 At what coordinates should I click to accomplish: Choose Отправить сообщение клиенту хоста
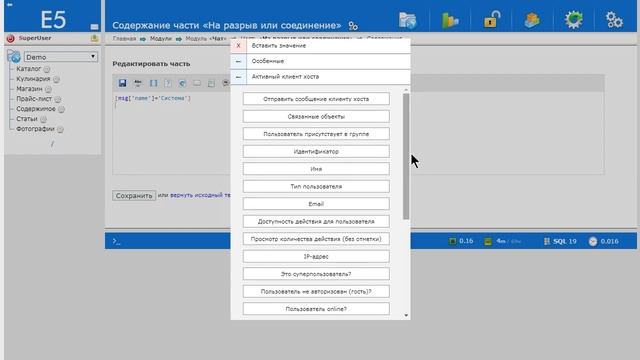(x=316, y=99)
